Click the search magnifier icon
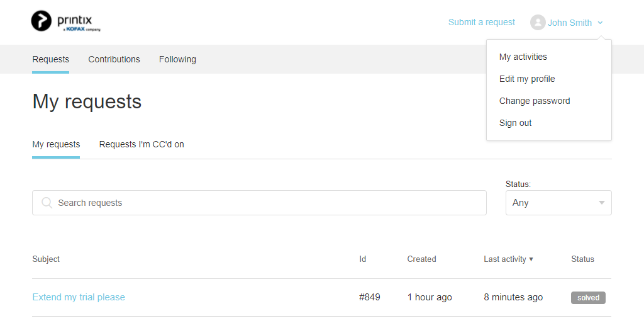Image resolution: width=644 pixels, height=323 pixels. pyautogui.click(x=47, y=203)
